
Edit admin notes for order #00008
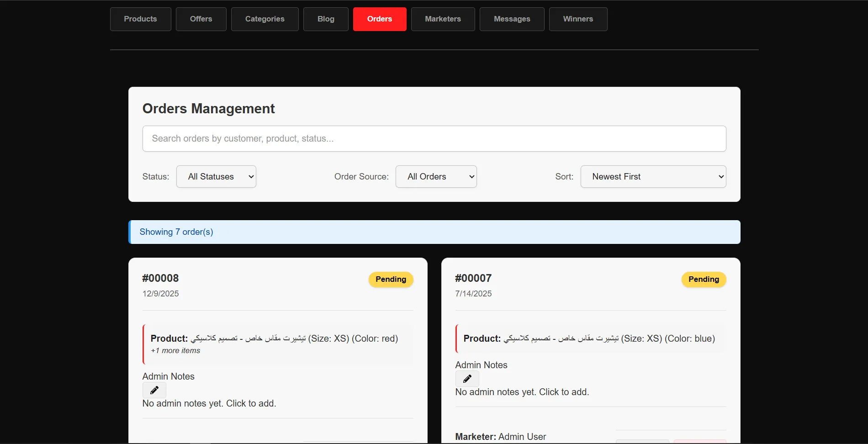click(x=154, y=390)
